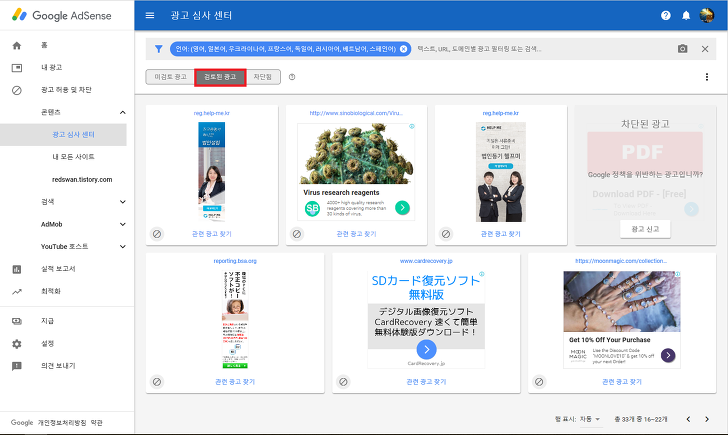Open the account profile avatar
Image resolution: width=728 pixels, height=435 pixels.
707,15
